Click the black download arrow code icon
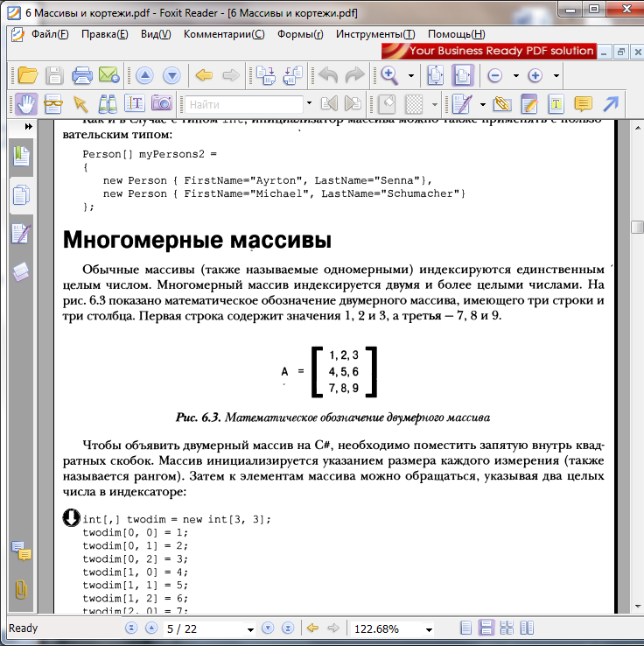 pos(71,518)
